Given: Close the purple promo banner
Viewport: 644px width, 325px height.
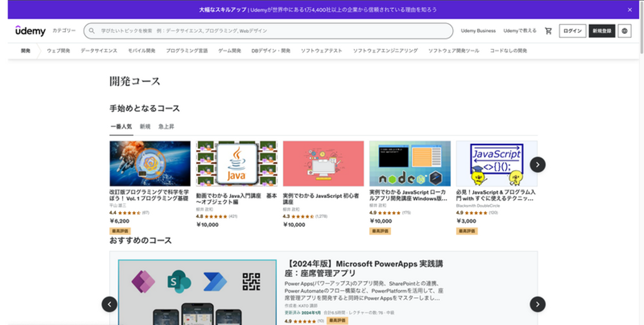Looking at the screenshot, I should tap(630, 9).
